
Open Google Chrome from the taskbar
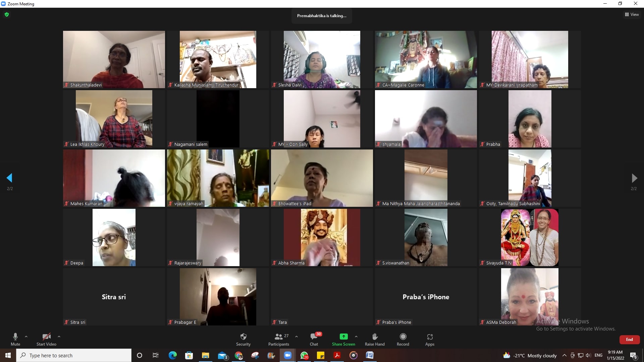[x=238, y=355]
